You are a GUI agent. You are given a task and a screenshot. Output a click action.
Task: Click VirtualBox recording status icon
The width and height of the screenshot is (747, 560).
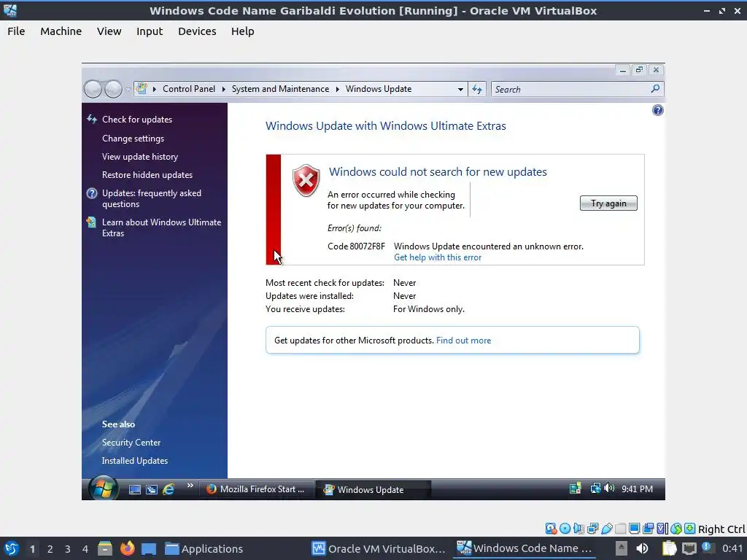point(649,529)
